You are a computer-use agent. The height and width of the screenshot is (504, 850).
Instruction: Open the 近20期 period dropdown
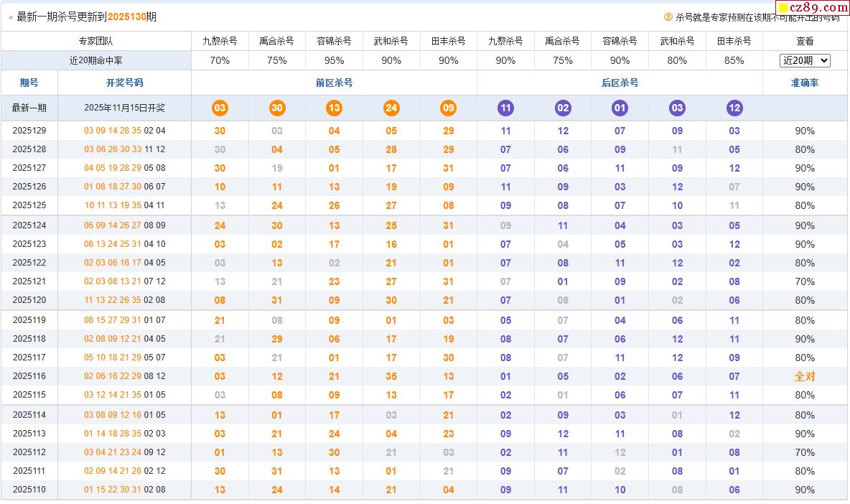[x=805, y=61]
